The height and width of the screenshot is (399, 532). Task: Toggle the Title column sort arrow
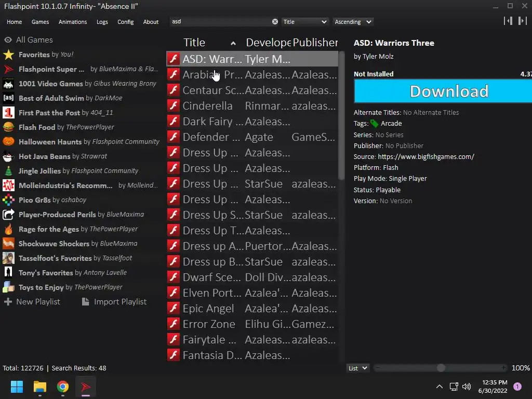pos(233,43)
